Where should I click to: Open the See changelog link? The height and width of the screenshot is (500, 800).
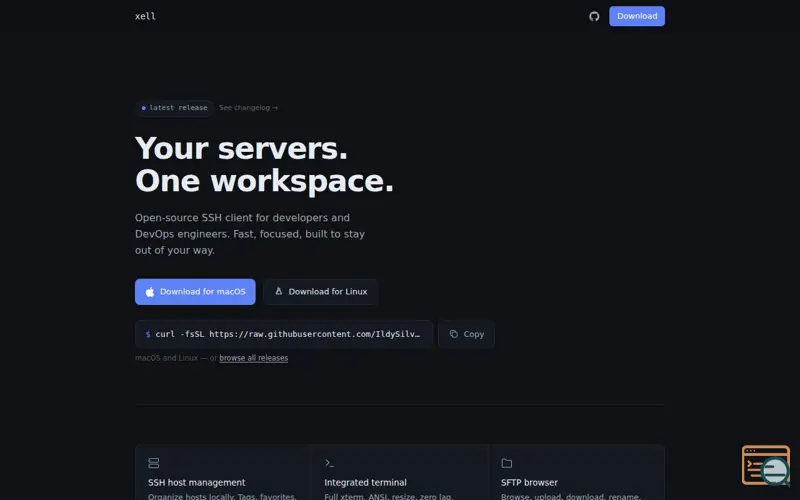pyautogui.click(x=248, y=108)
